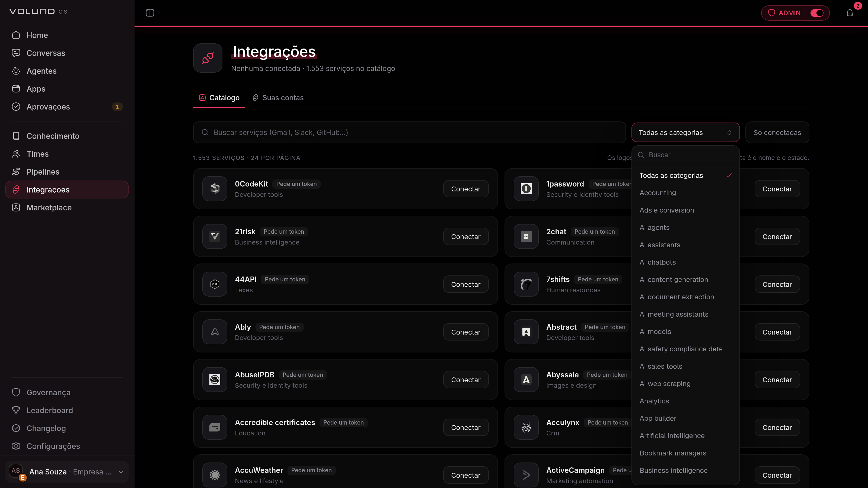The width and height of the screenshot is (868, 488).
Task: Open the notifications bell
Action: [850, 13]
